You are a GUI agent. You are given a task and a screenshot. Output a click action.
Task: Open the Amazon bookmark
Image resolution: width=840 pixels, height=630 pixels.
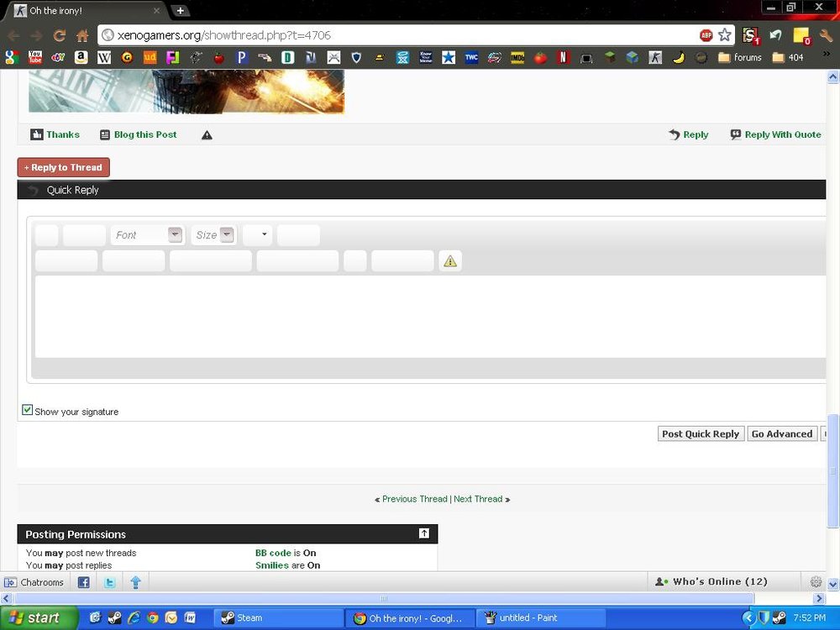[x=81, y=57]
